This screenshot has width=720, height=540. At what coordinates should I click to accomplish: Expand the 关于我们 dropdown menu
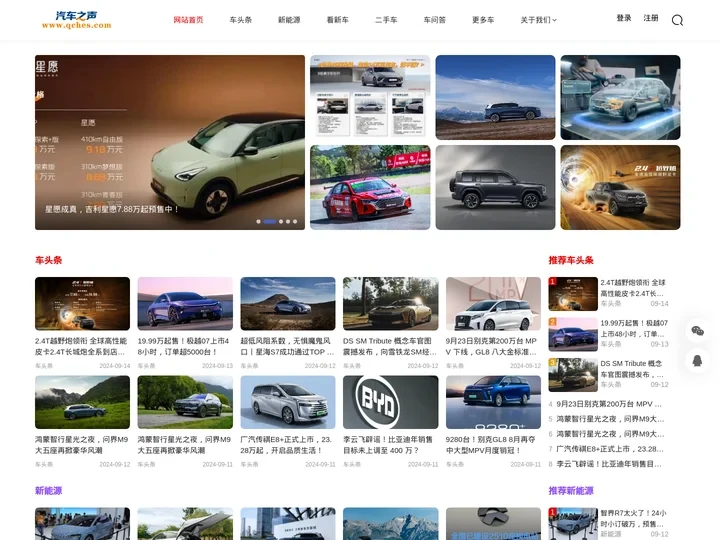[538, 20]
